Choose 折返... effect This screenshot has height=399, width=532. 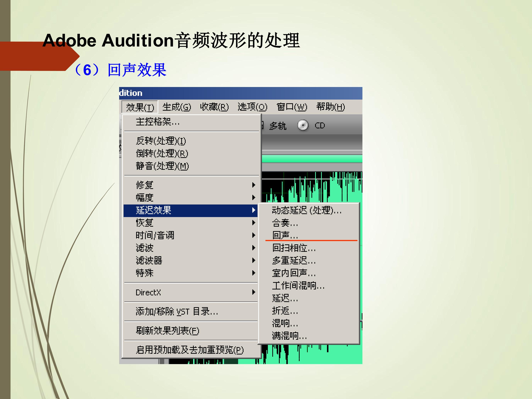(x=309, y=311)
